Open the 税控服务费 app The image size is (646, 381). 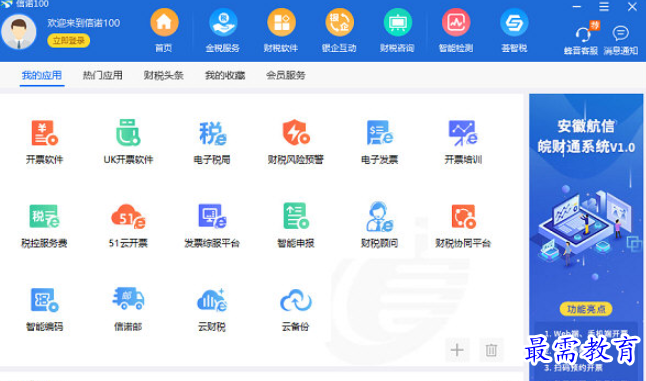(x=44, y=225)
